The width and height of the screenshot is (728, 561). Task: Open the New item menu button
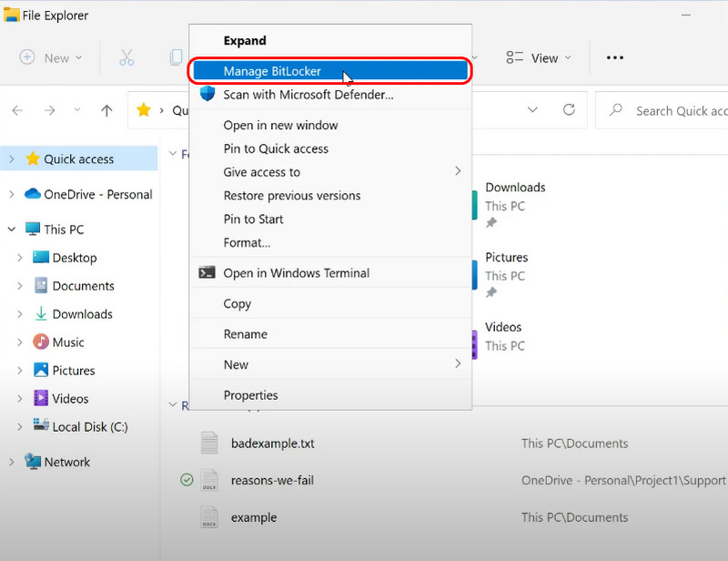(x=51, y=57)
